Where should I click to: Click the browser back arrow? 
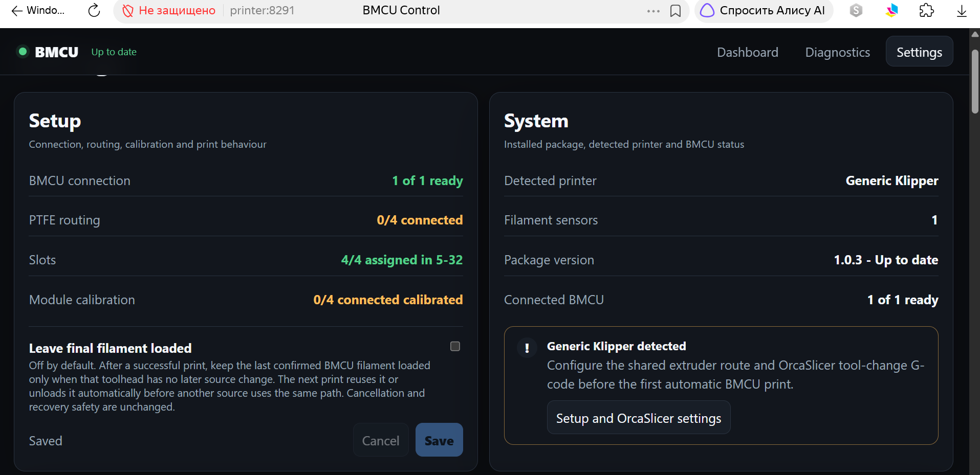click(17, 11)
